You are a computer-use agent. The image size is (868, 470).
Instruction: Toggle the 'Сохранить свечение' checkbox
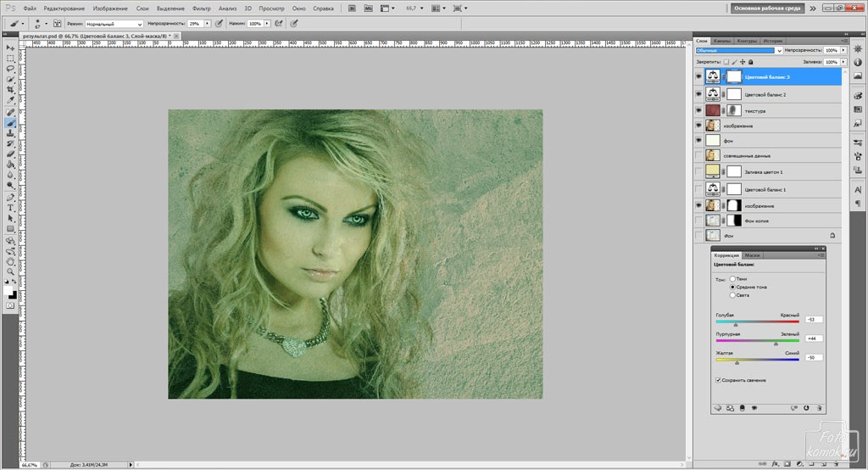click(x=719, y=380)
